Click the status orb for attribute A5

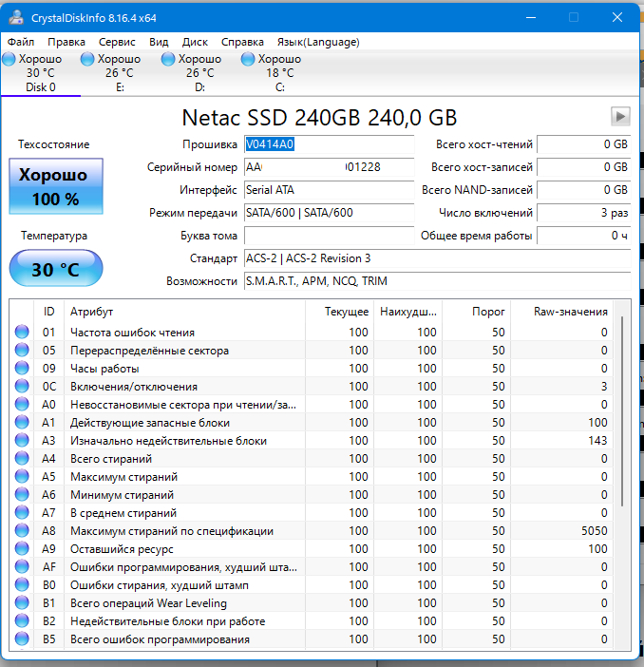point(22,476)
